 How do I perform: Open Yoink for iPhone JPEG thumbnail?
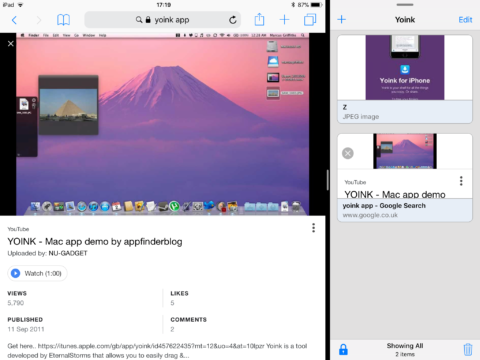pos(405,67)
